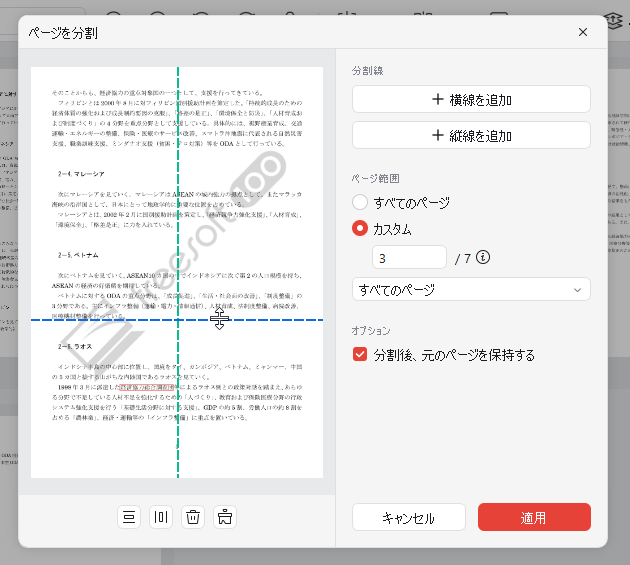This screenshot has width=630, height=565.
Task: Click the horizontal split handle on blue line
Action: coord(220,319)
